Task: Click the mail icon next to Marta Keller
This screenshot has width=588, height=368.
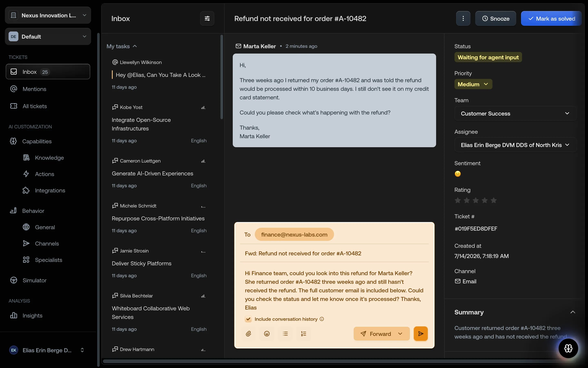Action: [238, 46]
